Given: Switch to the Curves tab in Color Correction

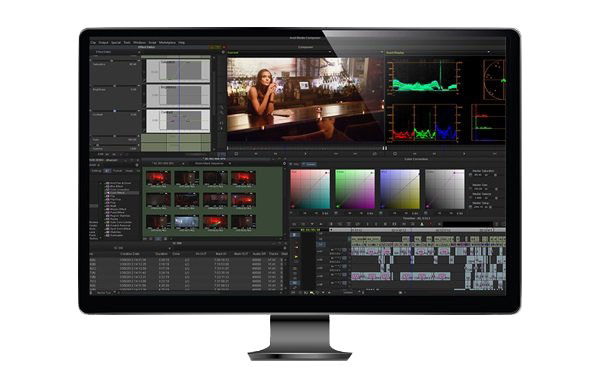Looking at the screenshot, I should [x=309, y=164].
